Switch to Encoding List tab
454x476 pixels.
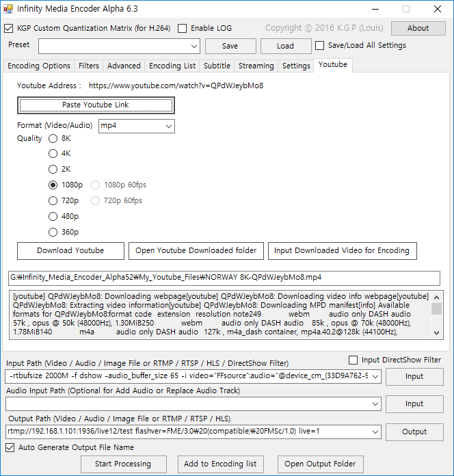172,66
